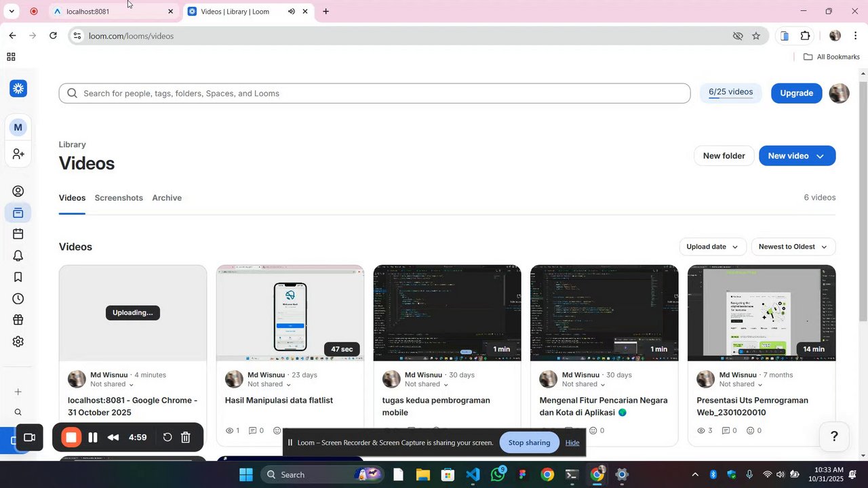Click the views eye icon on Presentasi Uts card
This screenshot has width=868, height=488.
tap(702, 430)
